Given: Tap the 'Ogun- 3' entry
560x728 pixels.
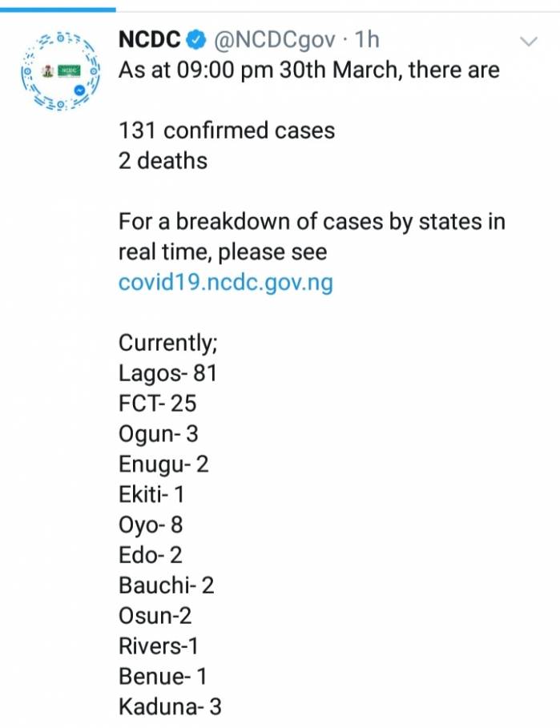Looking at the screenshot, I should click(159, 434).
